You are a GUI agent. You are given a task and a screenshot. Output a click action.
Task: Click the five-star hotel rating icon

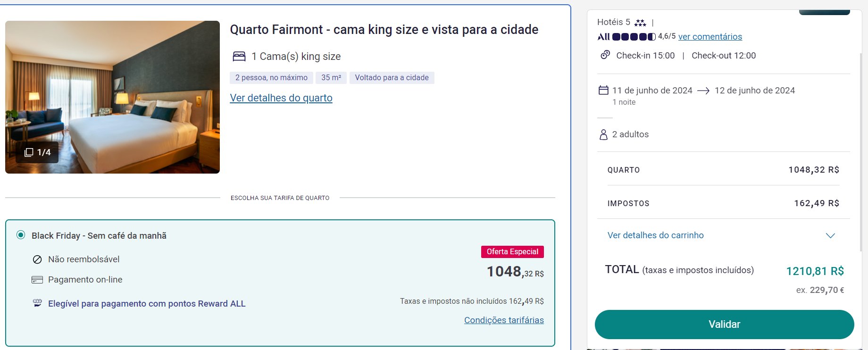[x=640, y=23]
